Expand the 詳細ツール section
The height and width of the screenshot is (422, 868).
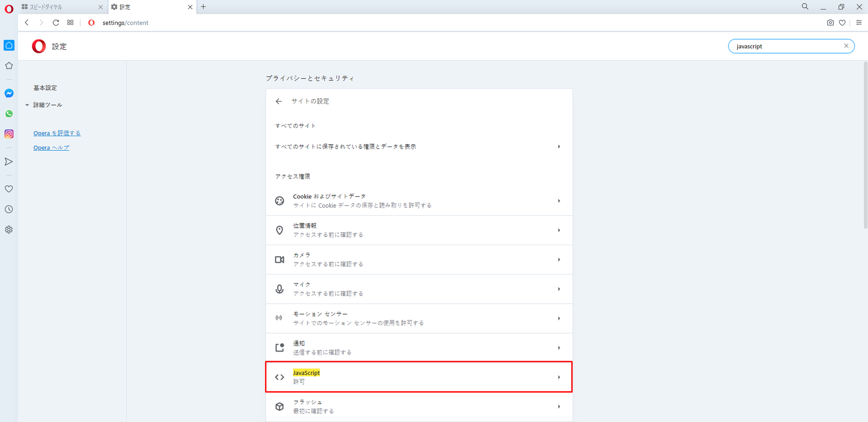click(47, 105)
